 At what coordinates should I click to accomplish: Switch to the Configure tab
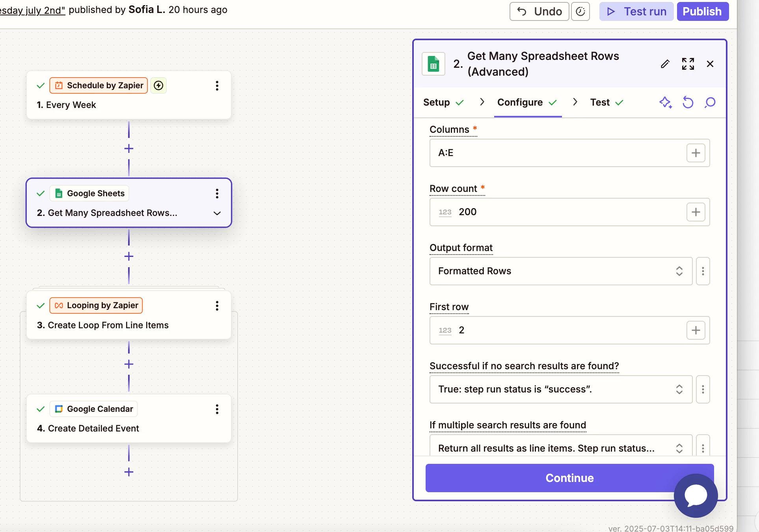point(528,102)
